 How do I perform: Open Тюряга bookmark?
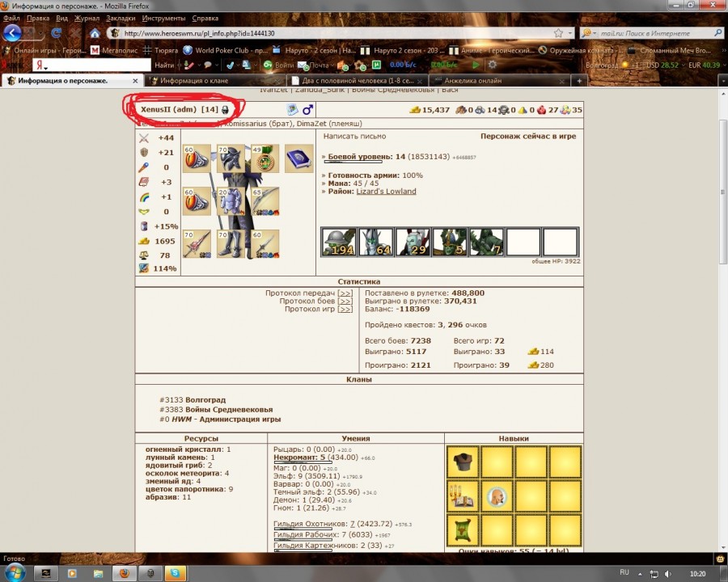point(161,50)
